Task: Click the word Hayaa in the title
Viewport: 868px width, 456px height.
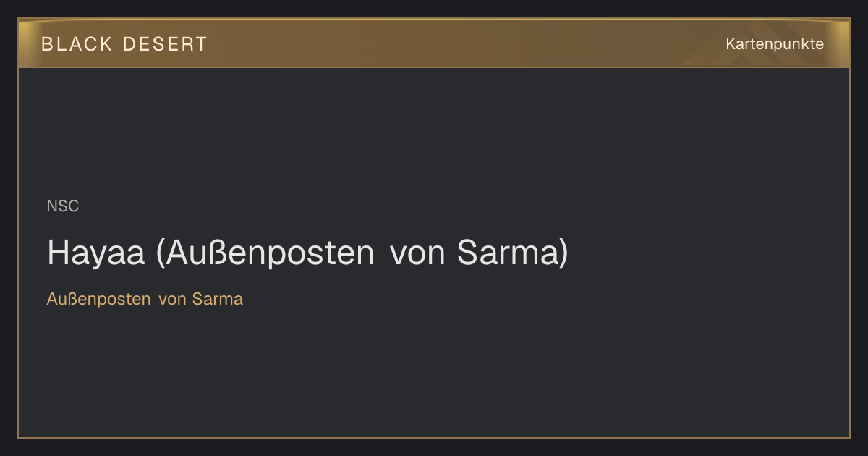Action: (x=96, y=254)
